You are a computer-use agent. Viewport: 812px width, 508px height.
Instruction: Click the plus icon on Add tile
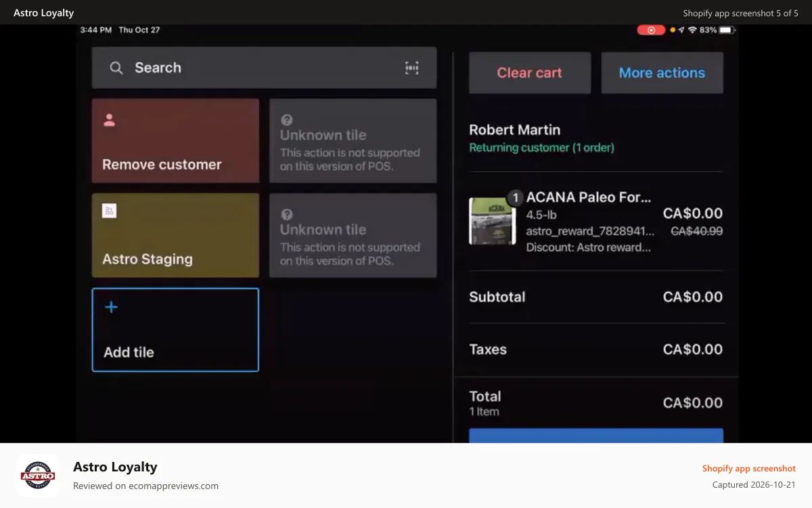click(112, 307)
